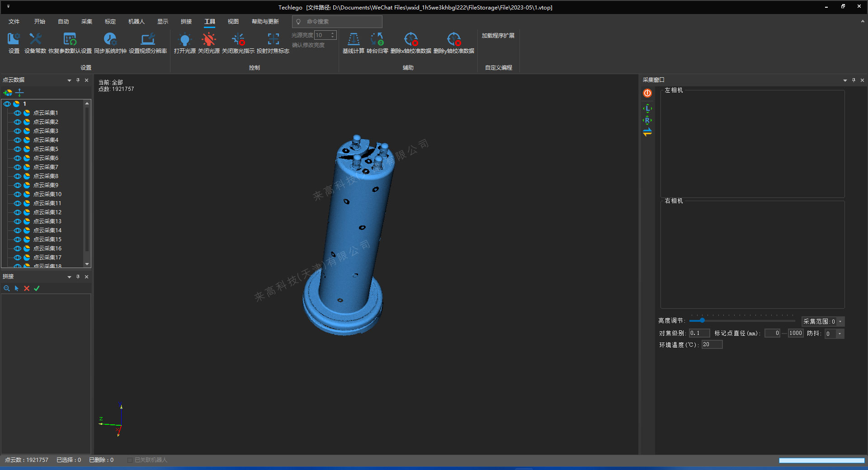868x470 pixels.
Task: Hide 点云采集3 using its eye icon
Action: point(18,131)
